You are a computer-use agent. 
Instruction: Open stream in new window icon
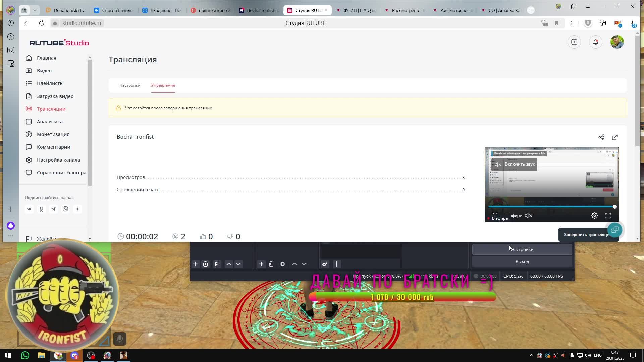pos(615,137)
